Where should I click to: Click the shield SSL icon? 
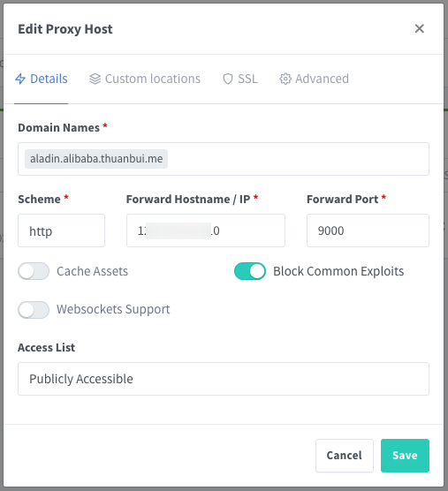tap(228, 79)
